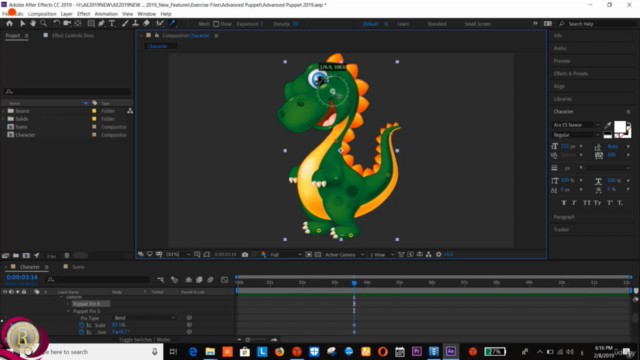Toggle frame blending switch in timeline
The image size is (640, 360).
pyautogui.click(x=199, y=280)
